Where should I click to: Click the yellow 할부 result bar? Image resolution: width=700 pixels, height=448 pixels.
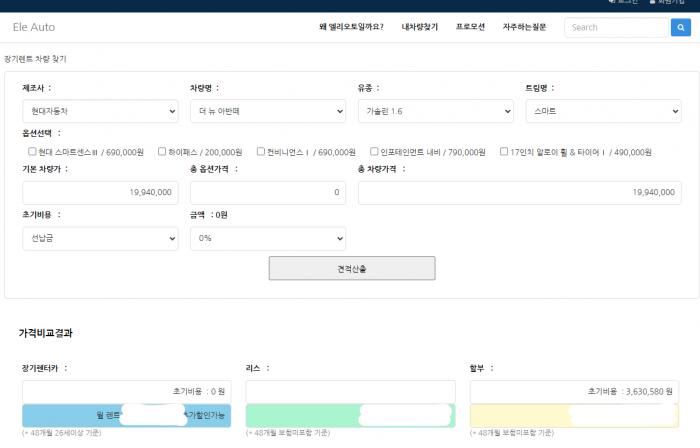[575, 415]
